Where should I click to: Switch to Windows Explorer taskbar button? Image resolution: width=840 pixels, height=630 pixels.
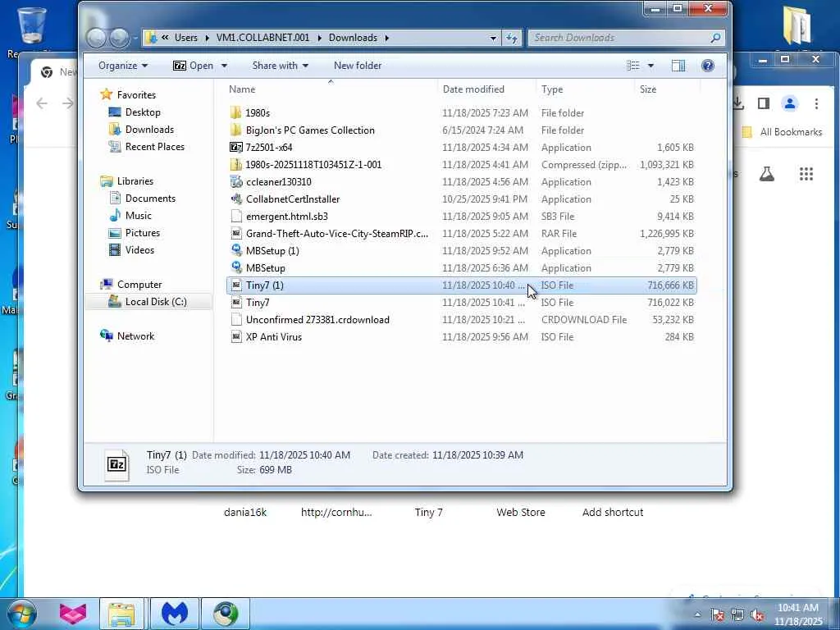pos(121,614)
